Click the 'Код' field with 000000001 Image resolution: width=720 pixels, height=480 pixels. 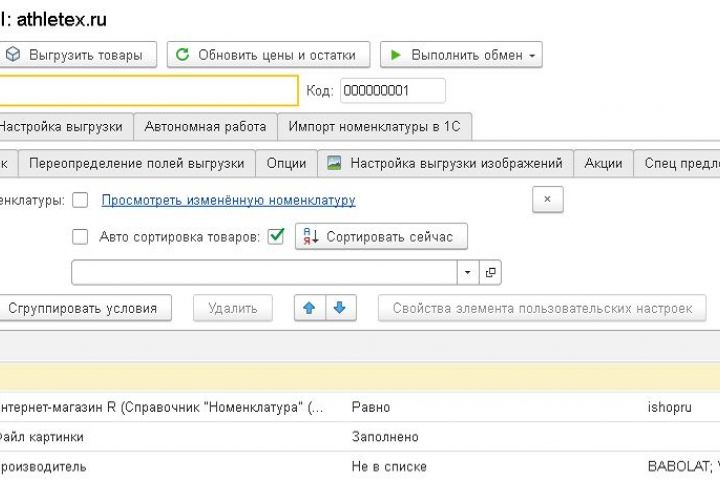pos(393,90)
